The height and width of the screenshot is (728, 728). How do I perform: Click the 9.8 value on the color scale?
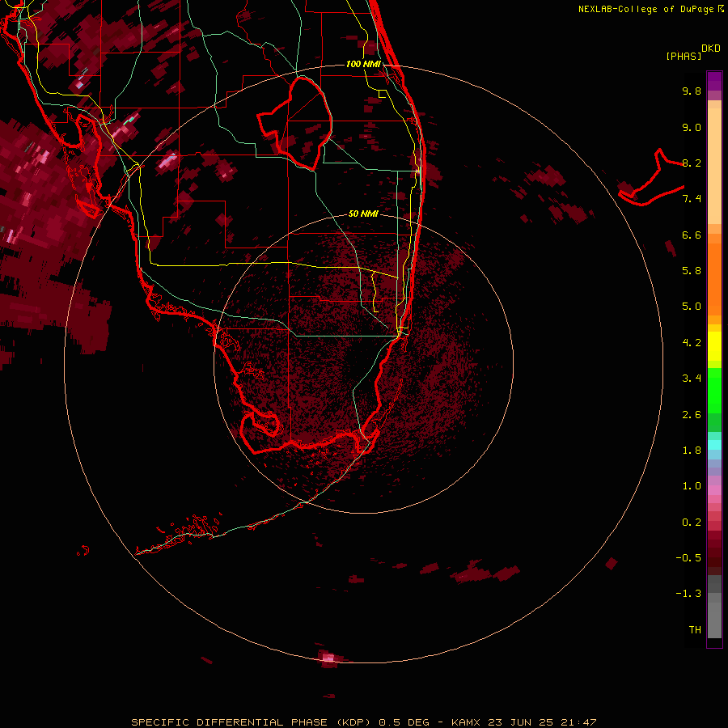click(x=692, y=91)
